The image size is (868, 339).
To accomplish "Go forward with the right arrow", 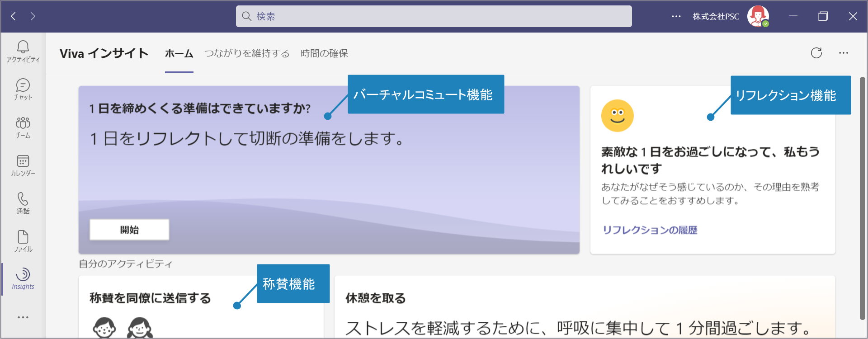I will click(x=33, y=16).
